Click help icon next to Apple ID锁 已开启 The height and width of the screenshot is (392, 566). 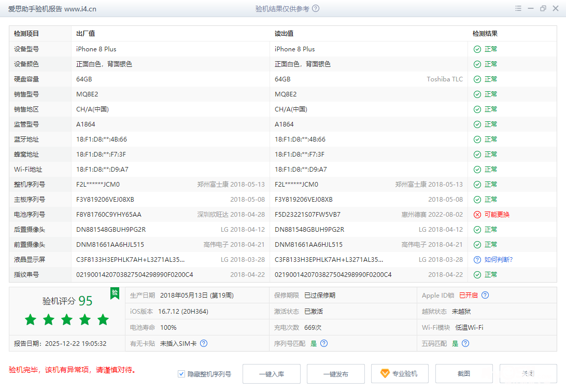(485, 296)
